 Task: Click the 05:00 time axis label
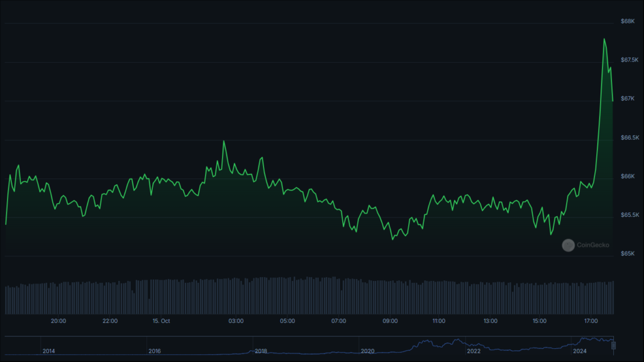(x=287, y=321)
